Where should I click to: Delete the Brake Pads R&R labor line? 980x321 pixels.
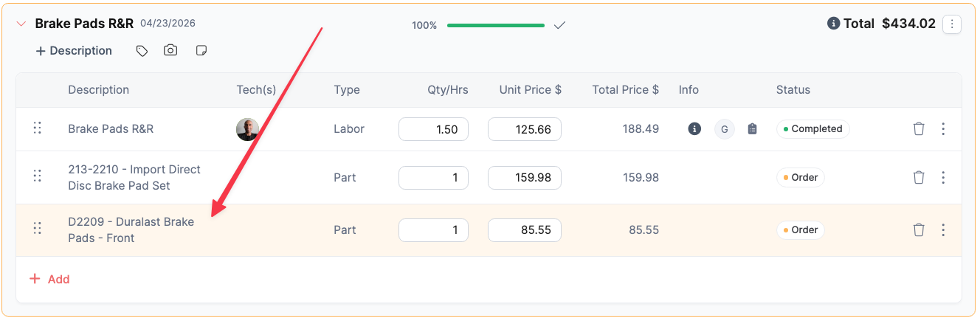tap(919, 129)
